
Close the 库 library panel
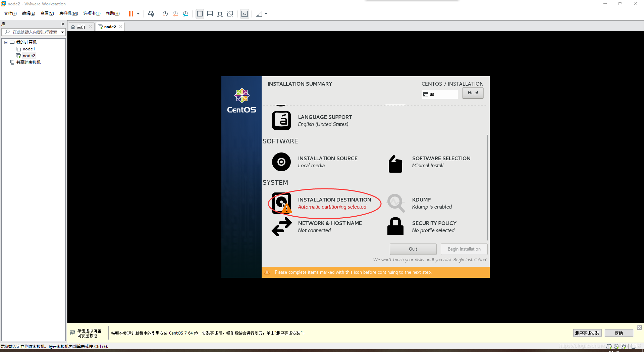[x=62, y=24]
